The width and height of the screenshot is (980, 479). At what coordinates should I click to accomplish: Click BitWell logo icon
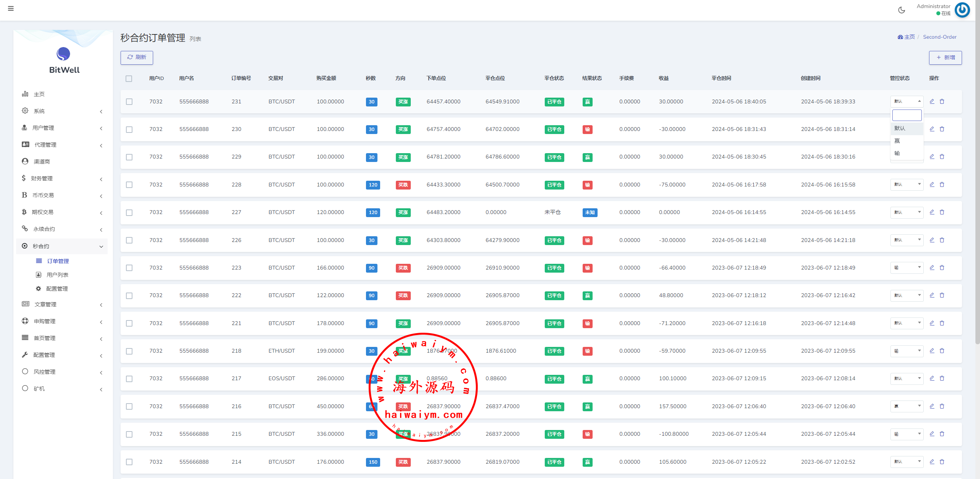64,54
